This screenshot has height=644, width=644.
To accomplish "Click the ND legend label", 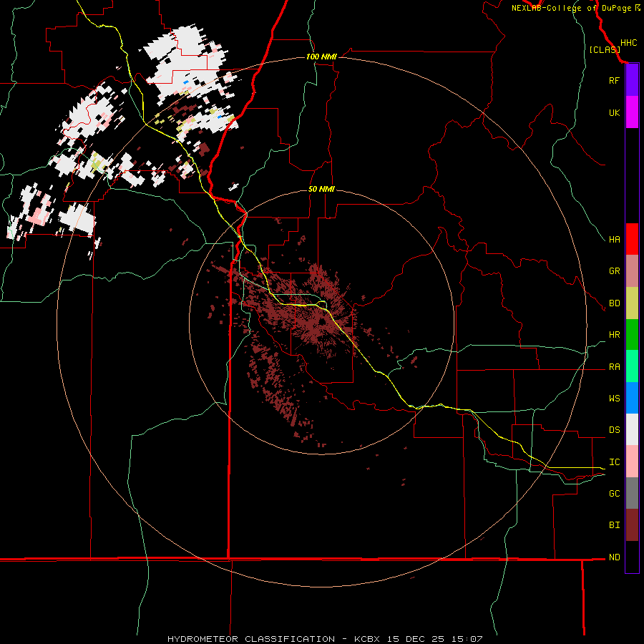I will pos(614,557).
